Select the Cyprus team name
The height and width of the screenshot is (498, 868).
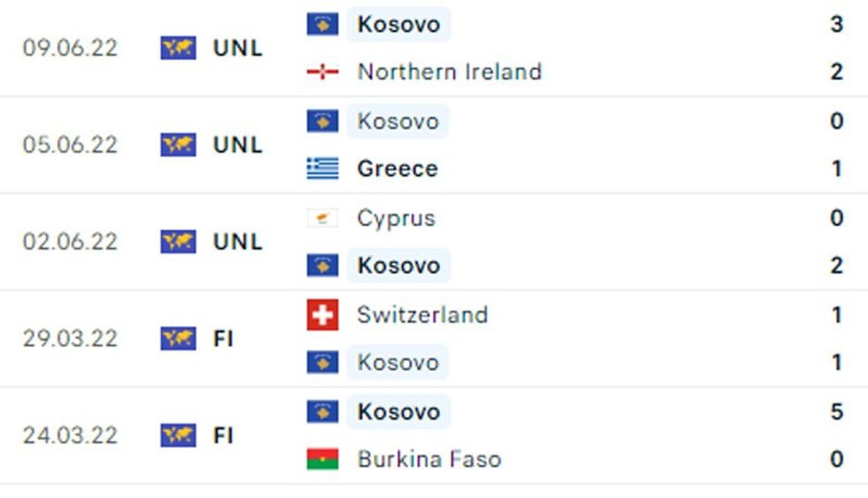396,218
